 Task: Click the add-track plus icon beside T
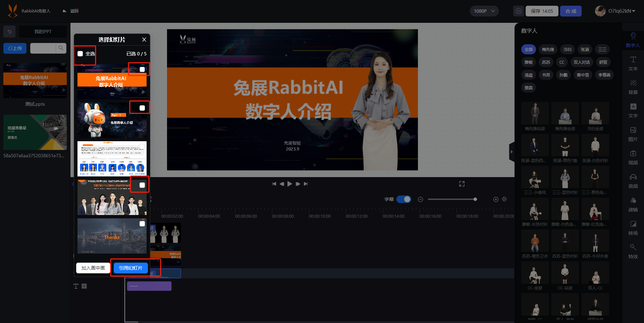(x=84, y=286)
